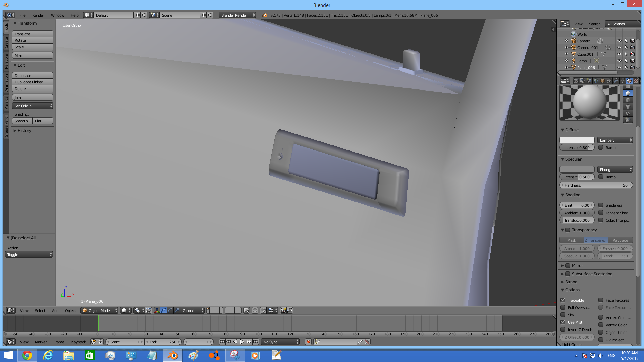Open the Lambert diffuse shader dropdown
644x362 pixels.
coord(615,140)
